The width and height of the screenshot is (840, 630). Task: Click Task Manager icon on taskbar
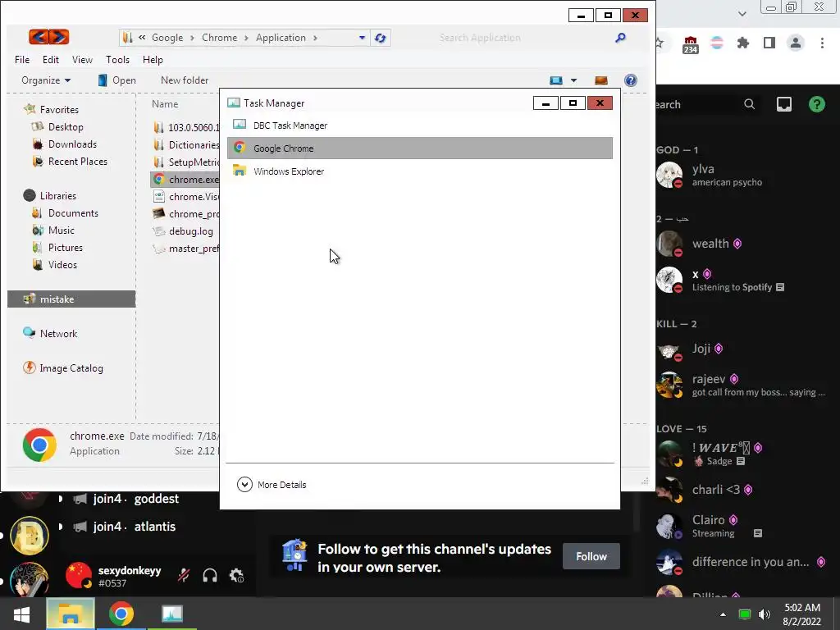coord(172,614)
